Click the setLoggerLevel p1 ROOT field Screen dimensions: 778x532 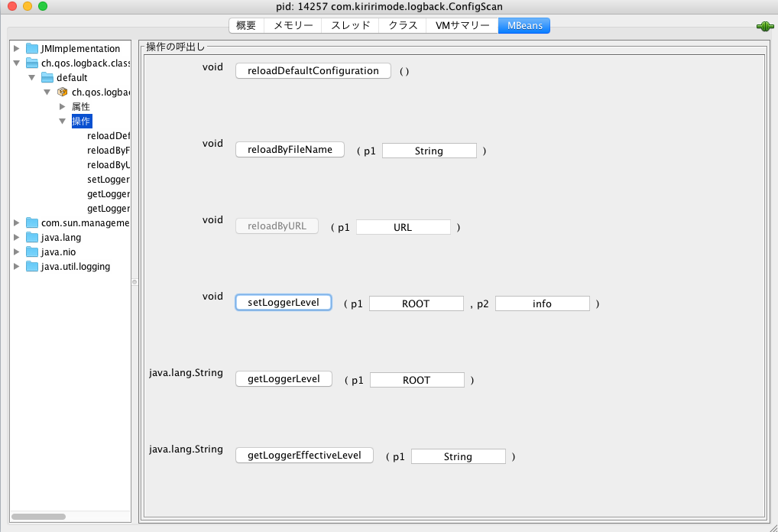coord(417,303)
